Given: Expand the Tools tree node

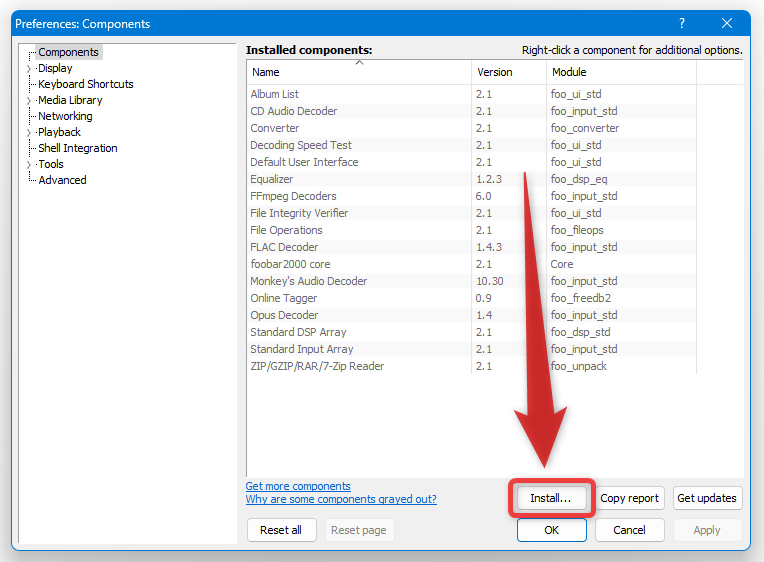Looking at the screenshot, I should coord(29,165).
